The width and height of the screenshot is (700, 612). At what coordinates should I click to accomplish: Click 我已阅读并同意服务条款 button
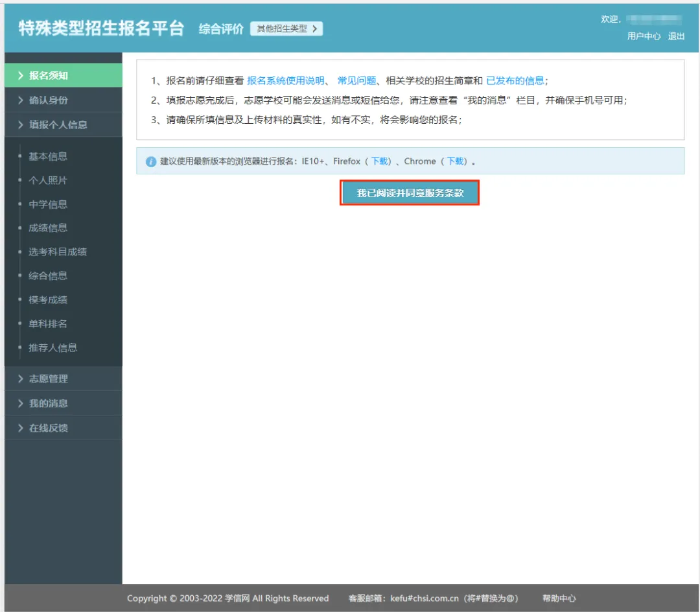pos(410,193)
